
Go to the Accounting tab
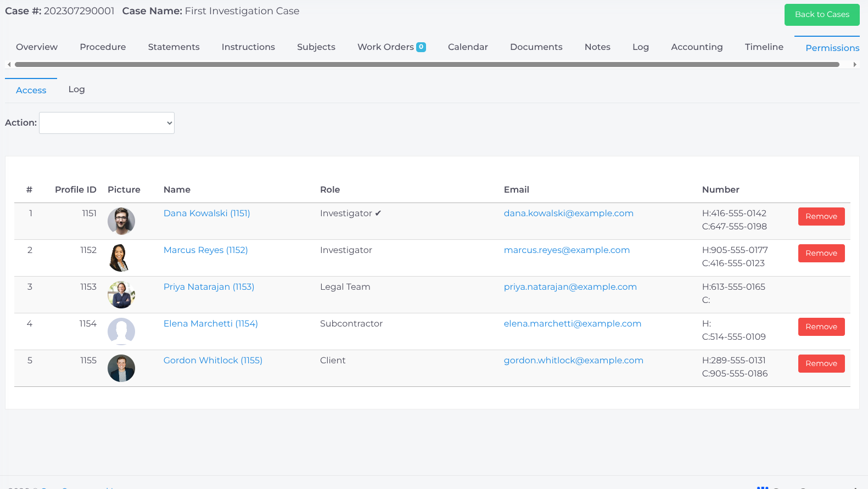pos(697,47)
